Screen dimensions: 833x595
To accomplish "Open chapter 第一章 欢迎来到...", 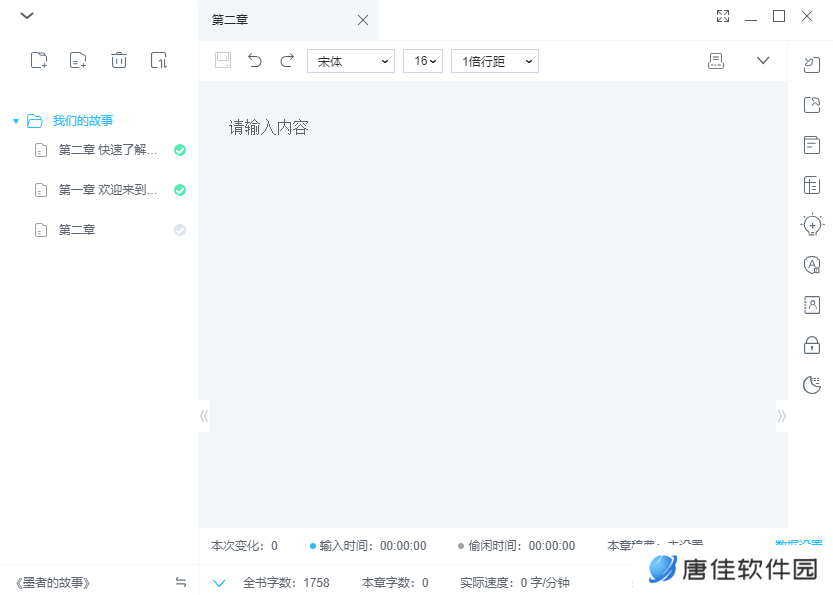I will point(108,190).
